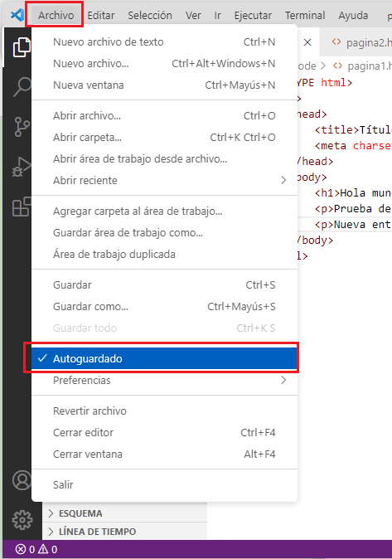Open the Terminal menu
The image size is (392, 559).
pos(305,15)
